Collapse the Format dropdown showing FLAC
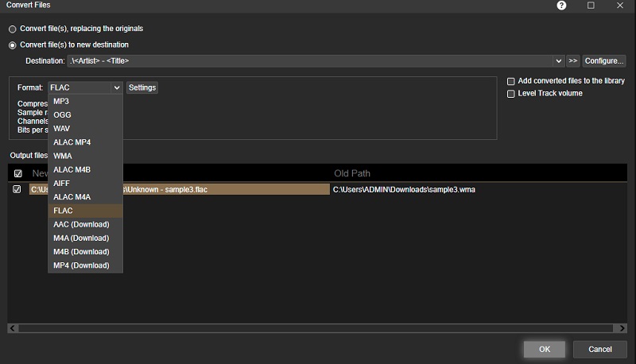The image size is (636, 364). [x=117, y=88]
